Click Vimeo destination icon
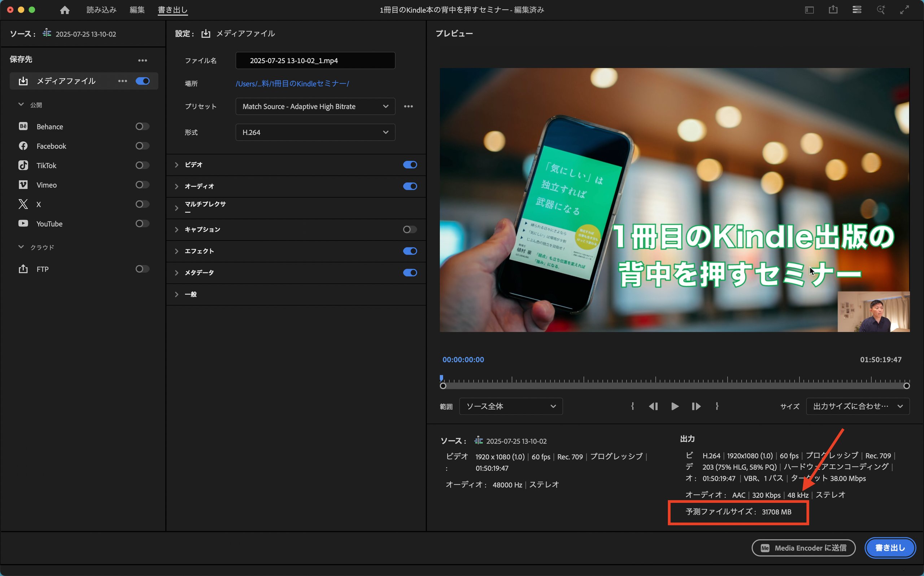The width and height of the screenshot is (924, 576). pyautogui.click(x=23, y=184)
